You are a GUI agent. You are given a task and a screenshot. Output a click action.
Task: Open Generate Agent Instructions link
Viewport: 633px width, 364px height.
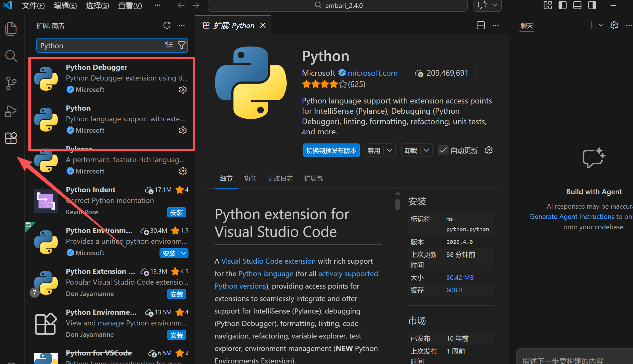click(572, 216)
